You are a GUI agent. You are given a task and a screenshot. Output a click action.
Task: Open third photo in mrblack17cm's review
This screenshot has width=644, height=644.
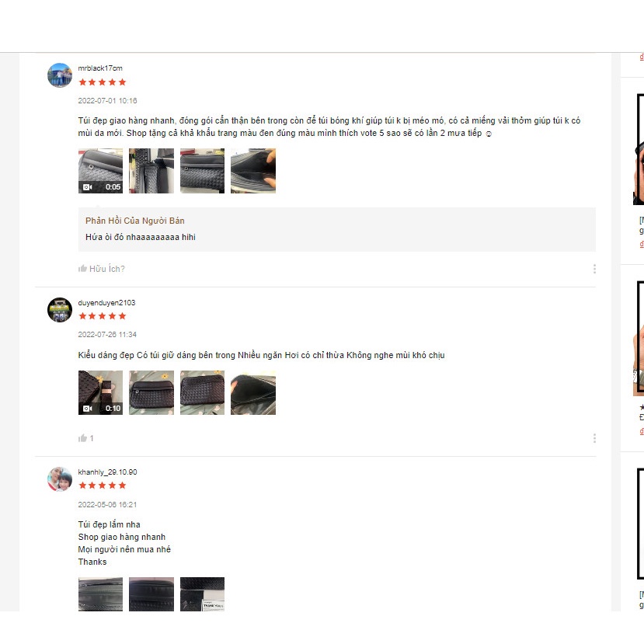click(x=203, y=171)
